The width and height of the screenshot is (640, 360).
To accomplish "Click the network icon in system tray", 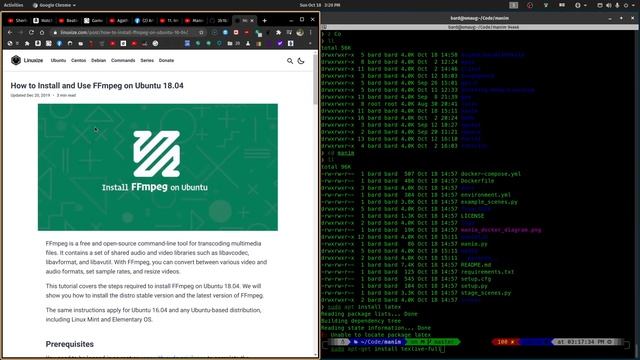I will (600, 5).
